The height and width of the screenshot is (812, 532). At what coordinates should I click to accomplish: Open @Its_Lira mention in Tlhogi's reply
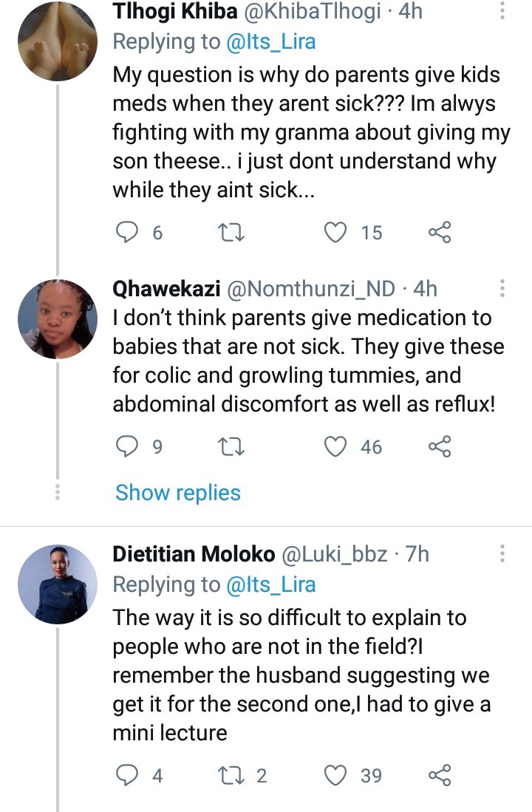[271, 41]
